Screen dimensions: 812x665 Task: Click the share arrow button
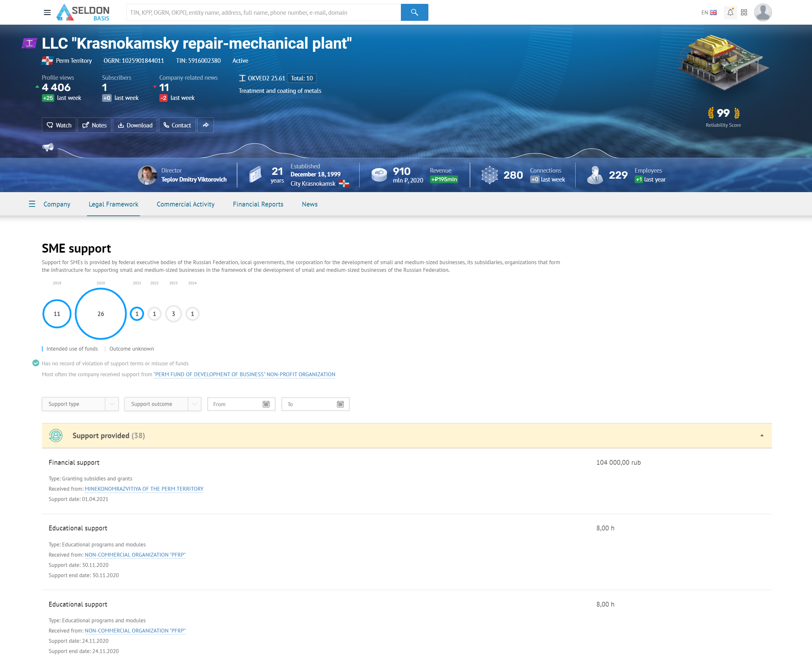[206, 125]
